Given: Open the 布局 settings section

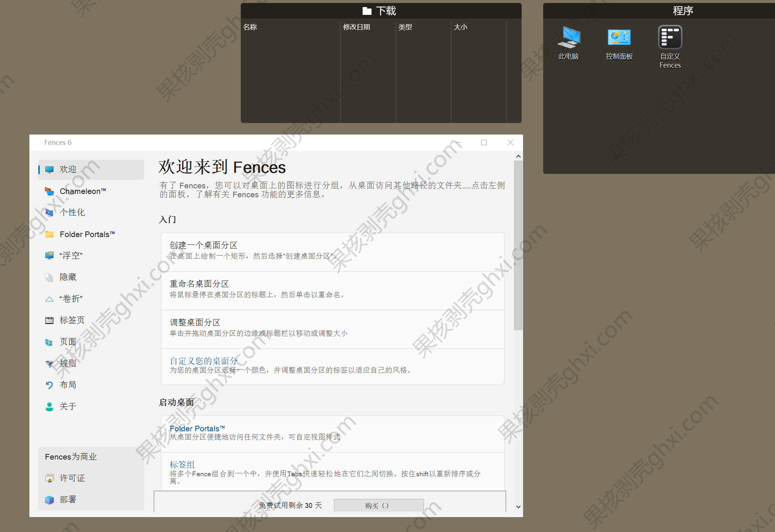Looking at the screenshot, I should click(68, 385).
